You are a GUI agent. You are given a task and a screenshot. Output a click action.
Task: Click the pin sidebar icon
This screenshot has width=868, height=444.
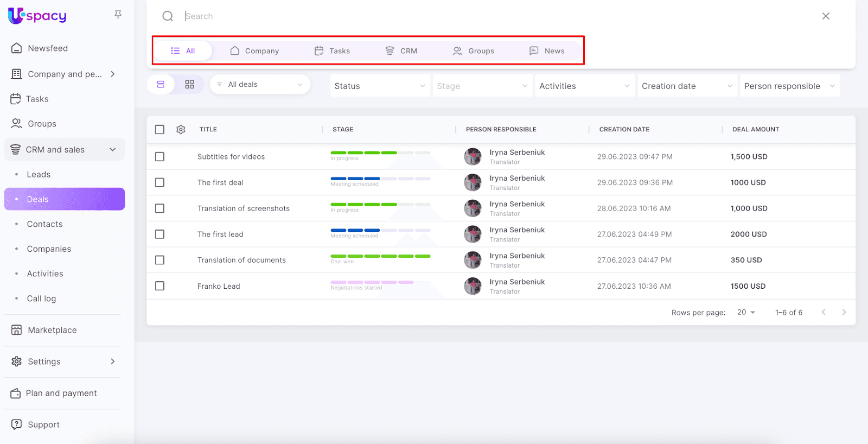click(118, 15)
